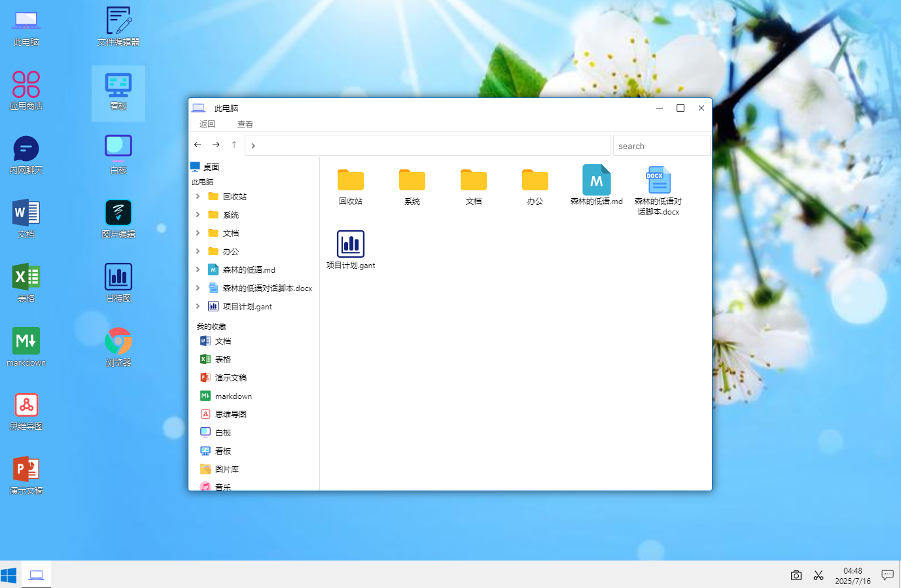Open the 内网聊天 chat icon
The image size is (901, 588).
tap(26, 155)
